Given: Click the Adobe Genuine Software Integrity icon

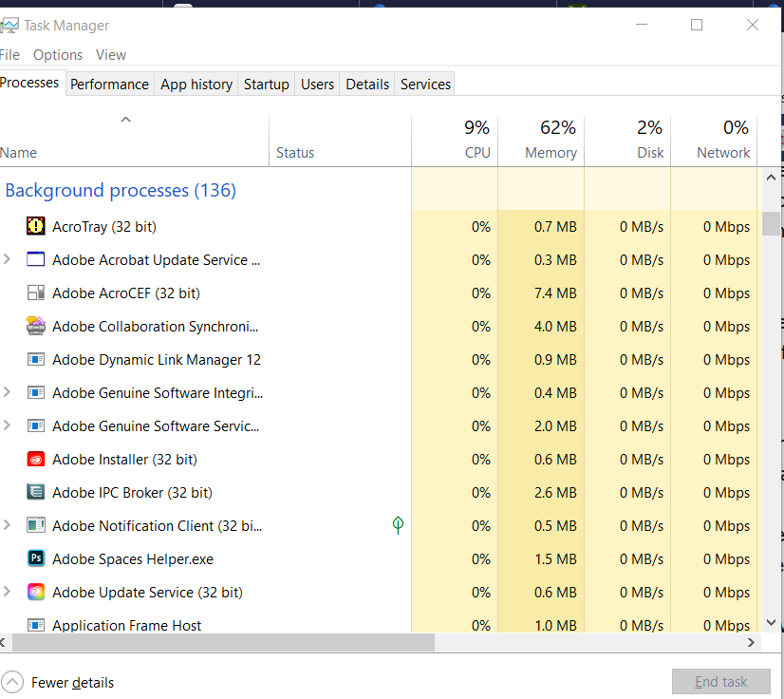Looking at the screenshot, I should pos(35,392).
